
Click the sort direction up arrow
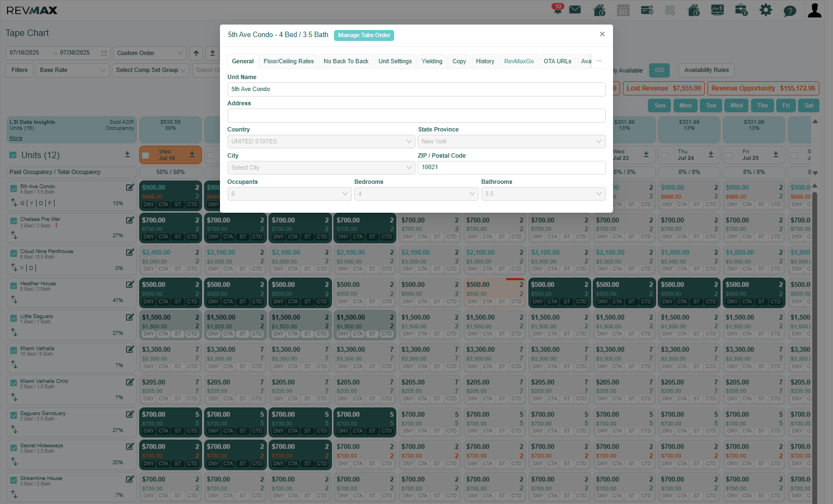197,53
